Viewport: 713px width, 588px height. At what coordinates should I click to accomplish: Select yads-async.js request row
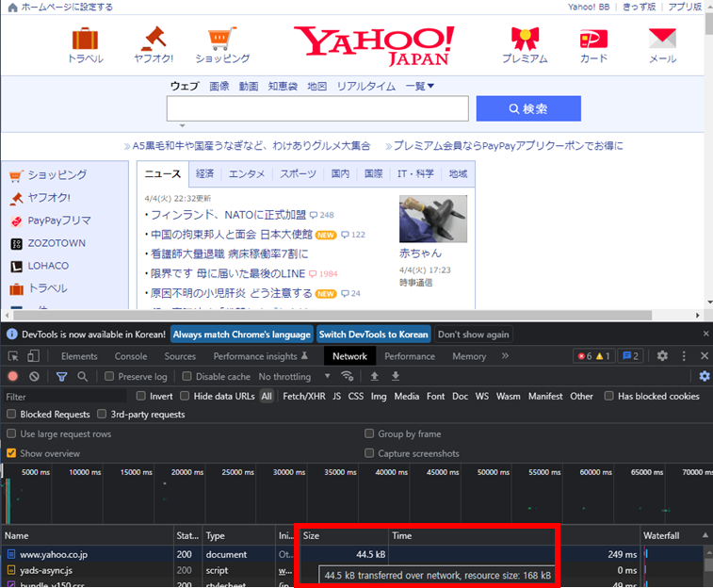click(353, 570)
